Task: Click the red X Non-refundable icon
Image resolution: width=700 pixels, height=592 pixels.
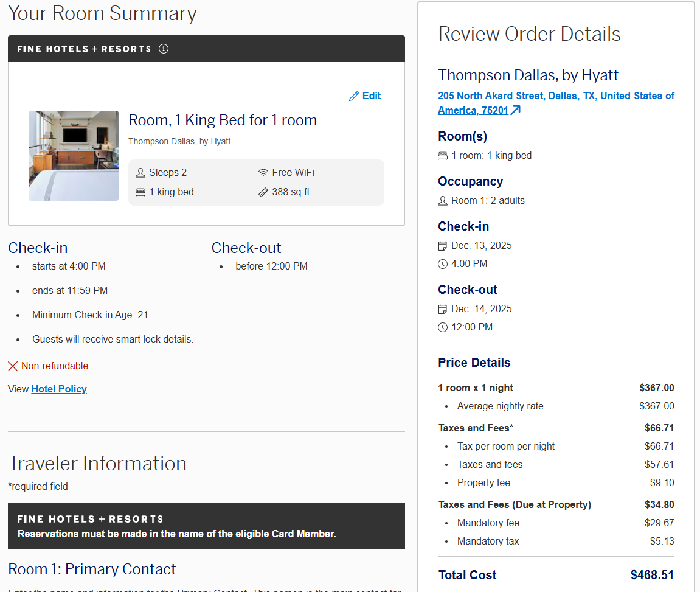Action: (x=13, y=366)
